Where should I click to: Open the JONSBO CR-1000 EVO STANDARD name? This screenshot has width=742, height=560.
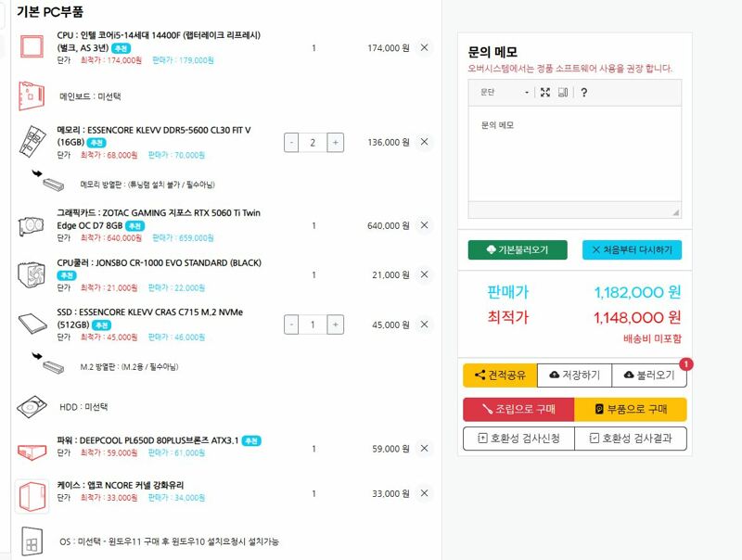pyautogui.click(x=159, y=262)
